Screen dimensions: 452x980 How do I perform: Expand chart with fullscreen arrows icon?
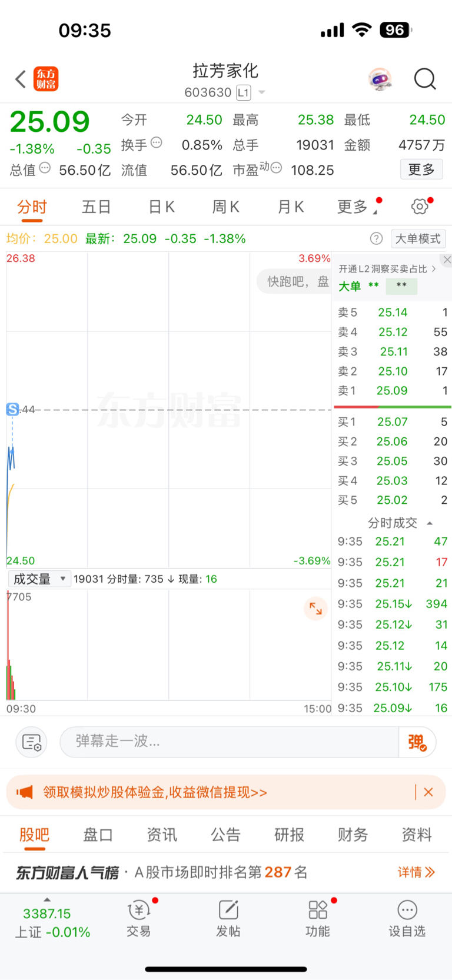(315, 608)
